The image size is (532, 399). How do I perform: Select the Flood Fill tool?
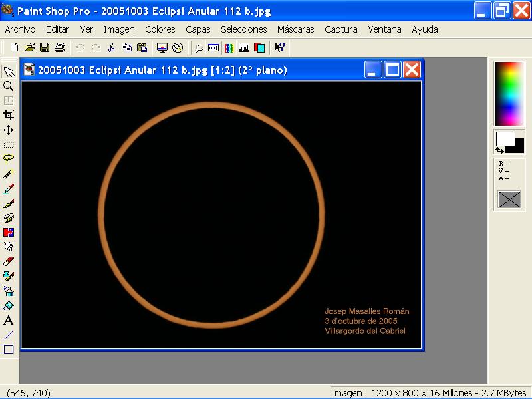(x=9, y=306)
